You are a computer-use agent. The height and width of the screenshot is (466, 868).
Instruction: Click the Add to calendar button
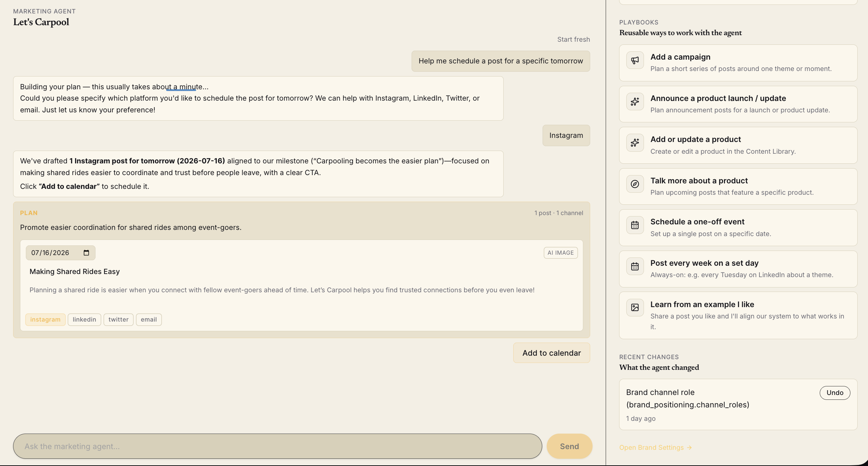click(x=552, y=353)
